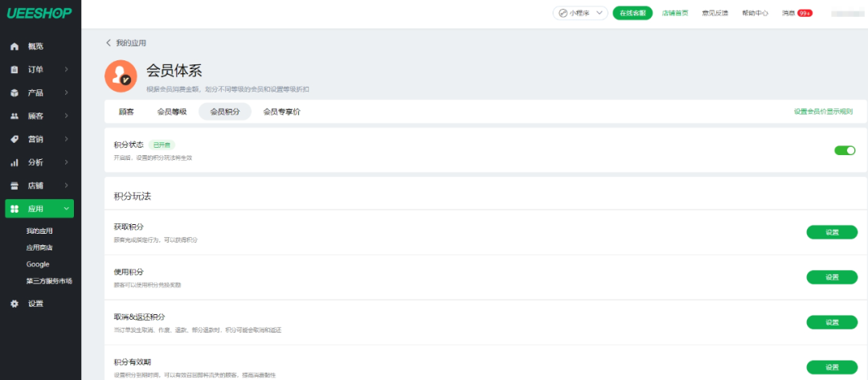The image size is (868, 380).
Task: Open 设置 gear icon in sidebar
Action: coord(14,304)
